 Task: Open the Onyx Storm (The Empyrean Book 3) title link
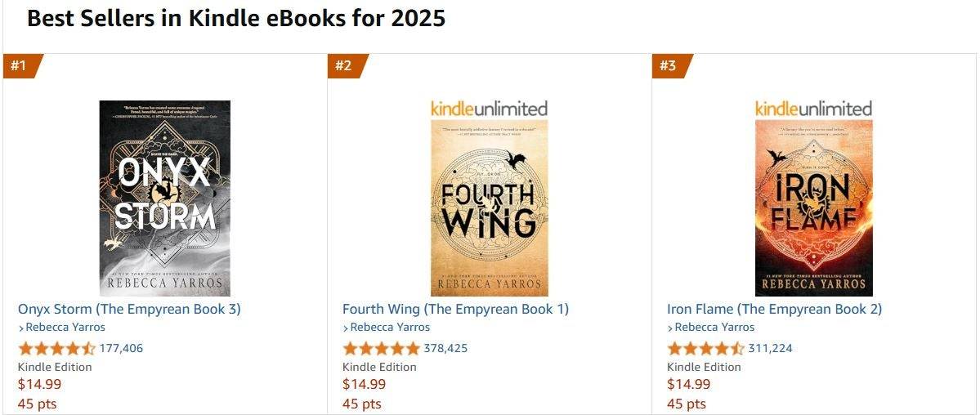click(129, 309)
